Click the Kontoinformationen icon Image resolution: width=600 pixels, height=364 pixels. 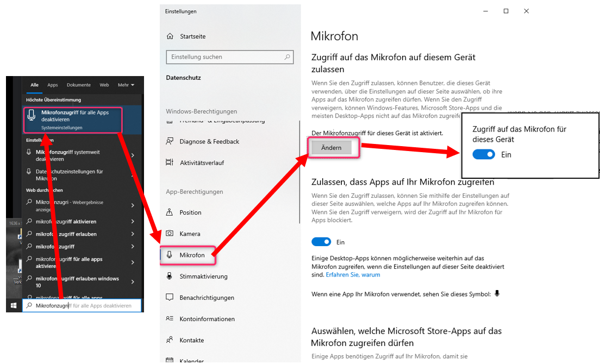coord(170,318)
